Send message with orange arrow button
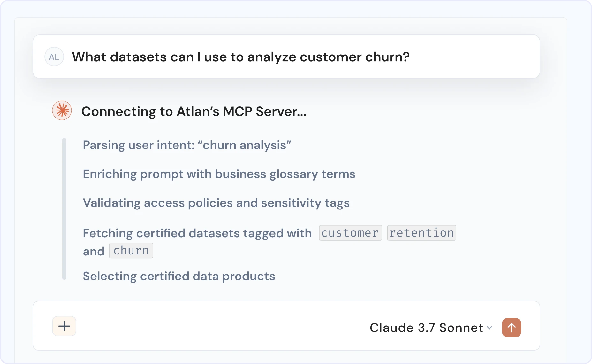592x364 pixels. click(x=512, y=328)
